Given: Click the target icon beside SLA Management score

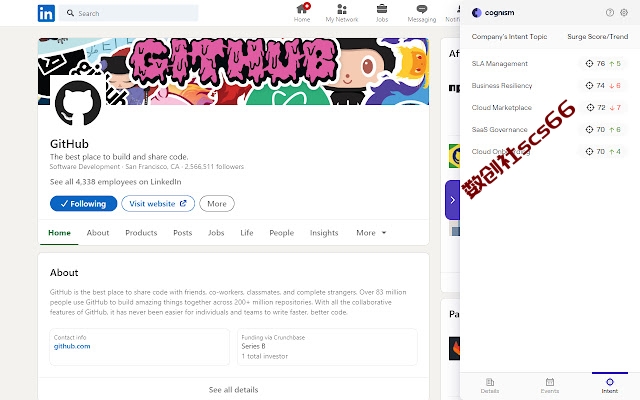Looking at the screenshot, I should click(x=589, y=64).
